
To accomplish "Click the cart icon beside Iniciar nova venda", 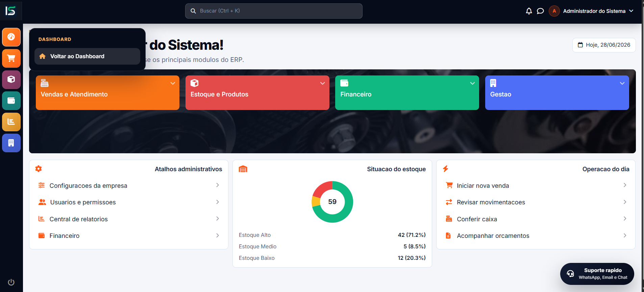I will pos(449,185).
